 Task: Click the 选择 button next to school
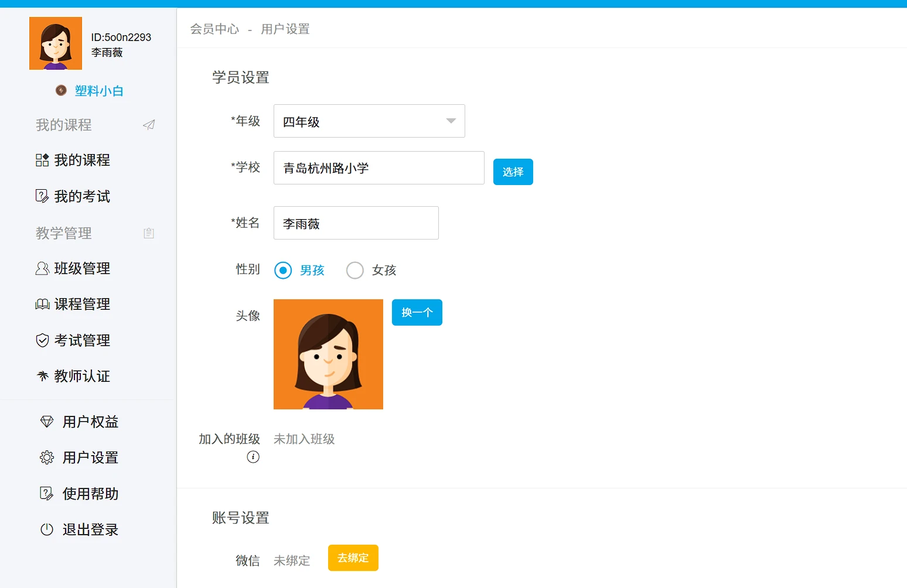(513, 172)
